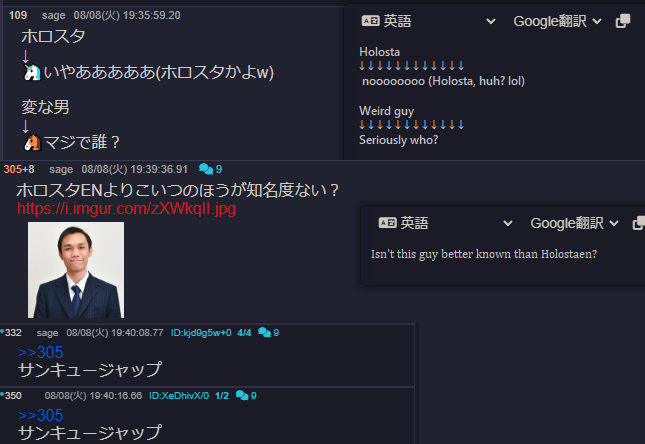Image resolution: width=645 pixels, height=444 pixels.
Task: Open reply bubble icon on post 350
Action: click(x=242, y=395)
